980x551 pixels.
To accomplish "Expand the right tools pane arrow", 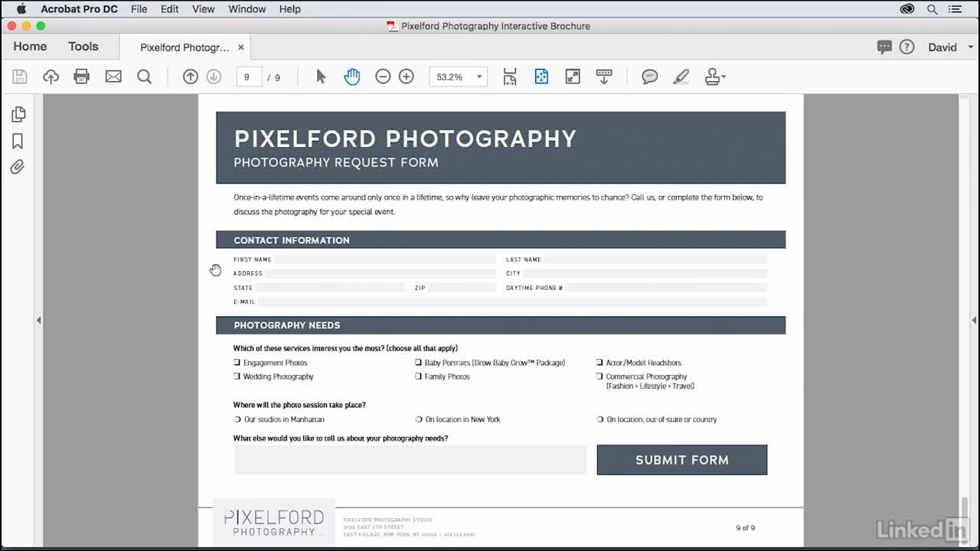I will coord(974,320).
